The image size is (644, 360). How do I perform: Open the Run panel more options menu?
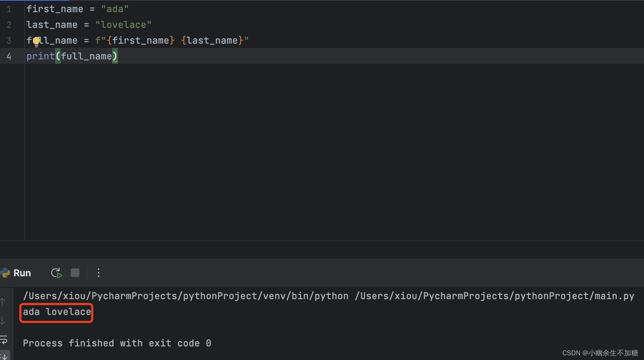point(99,273)
